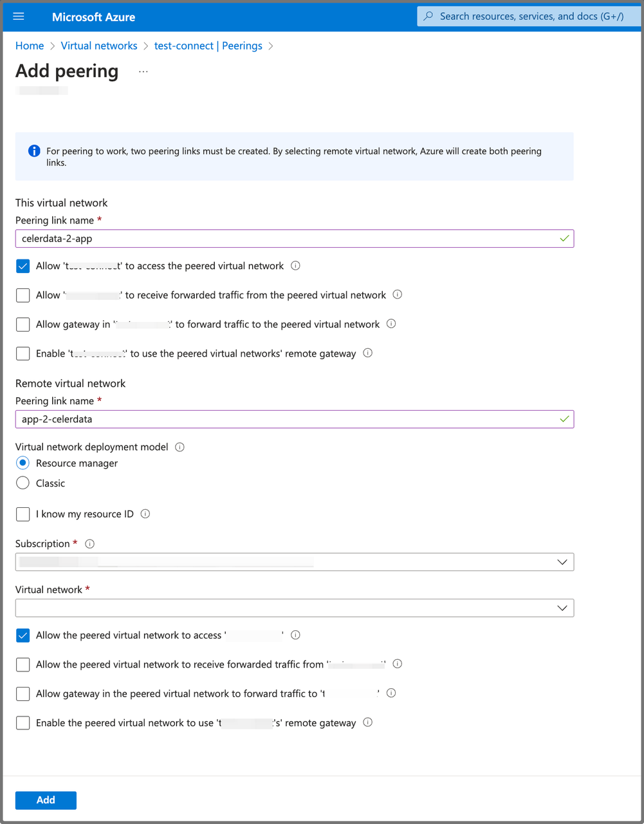Image resolution: width=644 pixels, height=824 pixels.
Task: Open 'test-connect | Peerings' breadcrumb
Action: click(x=208, y=46)
